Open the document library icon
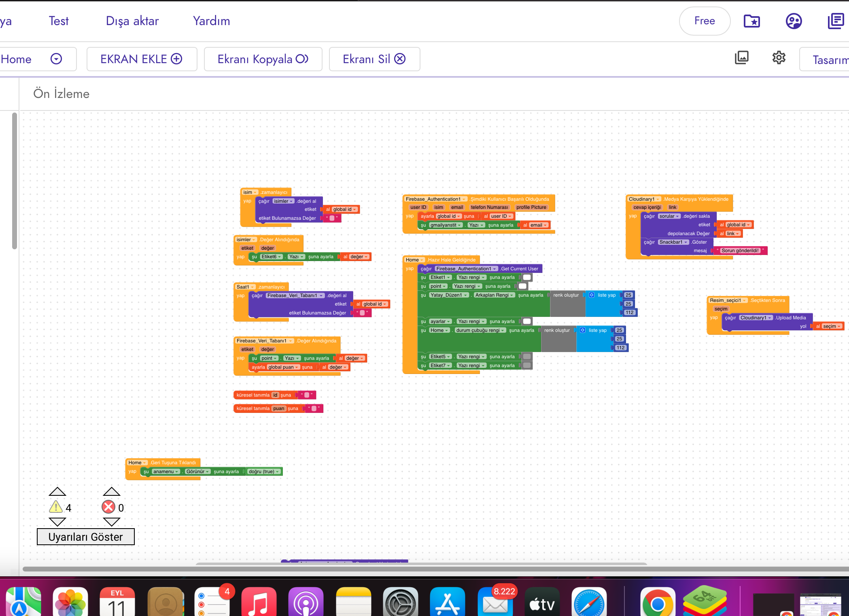This screenshot has width=849, height=616. pyautogui.click(x=836, y=21)
